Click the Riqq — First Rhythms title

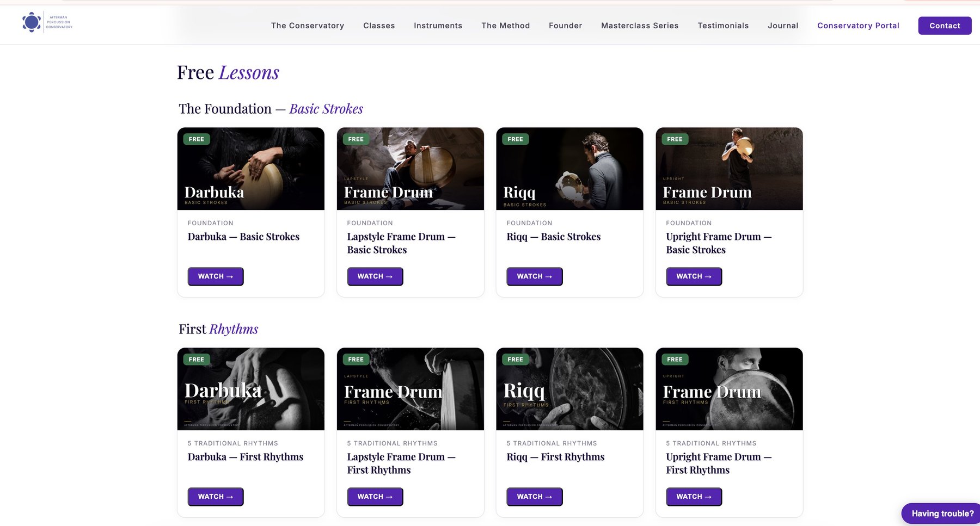point(555,457)
